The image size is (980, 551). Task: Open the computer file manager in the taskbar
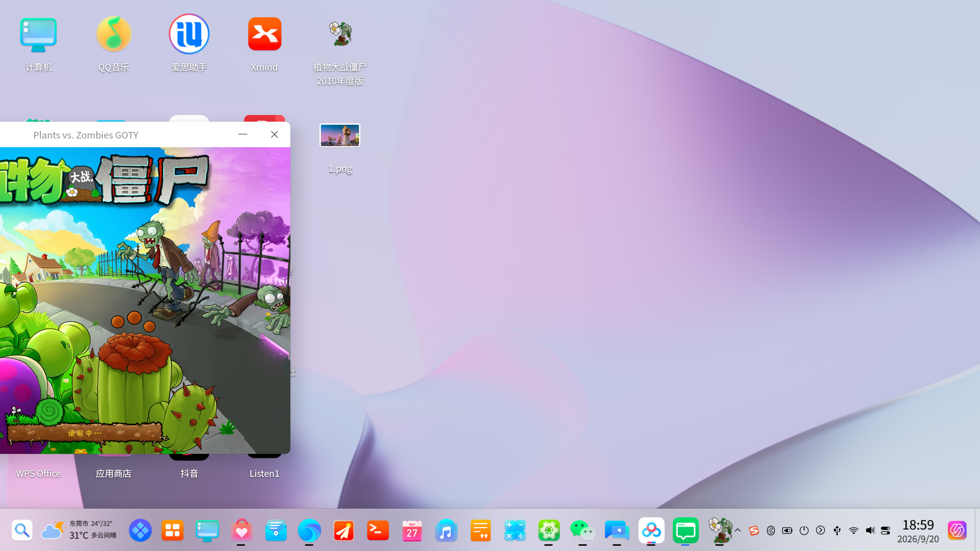click(x=207, y=531)
